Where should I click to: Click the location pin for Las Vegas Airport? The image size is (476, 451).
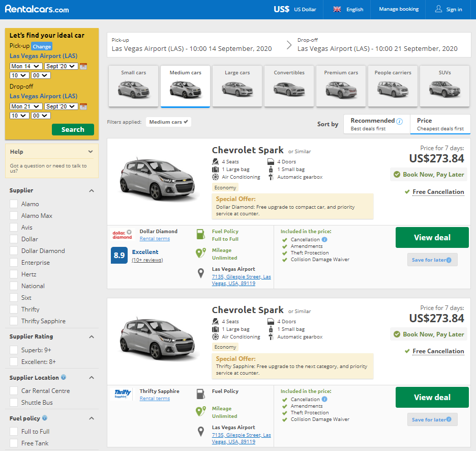pyautogui.click(x=201, y=273)
